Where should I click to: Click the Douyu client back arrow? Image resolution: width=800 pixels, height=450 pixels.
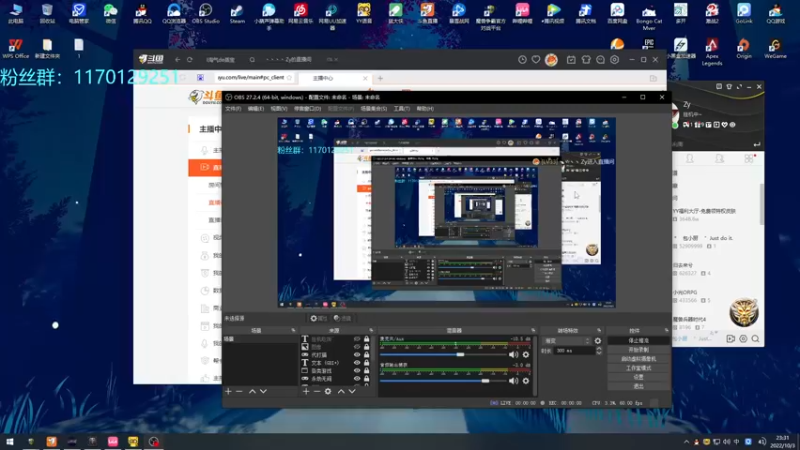(178, 60)
